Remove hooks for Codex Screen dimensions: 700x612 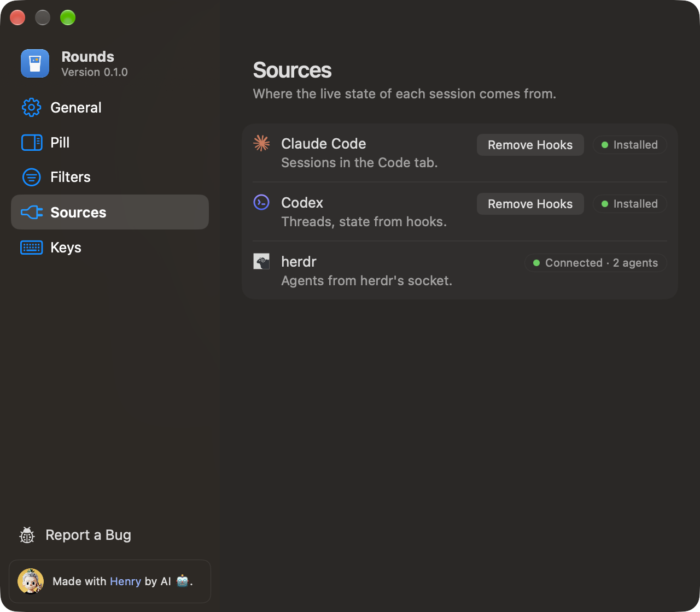(530, 204)
